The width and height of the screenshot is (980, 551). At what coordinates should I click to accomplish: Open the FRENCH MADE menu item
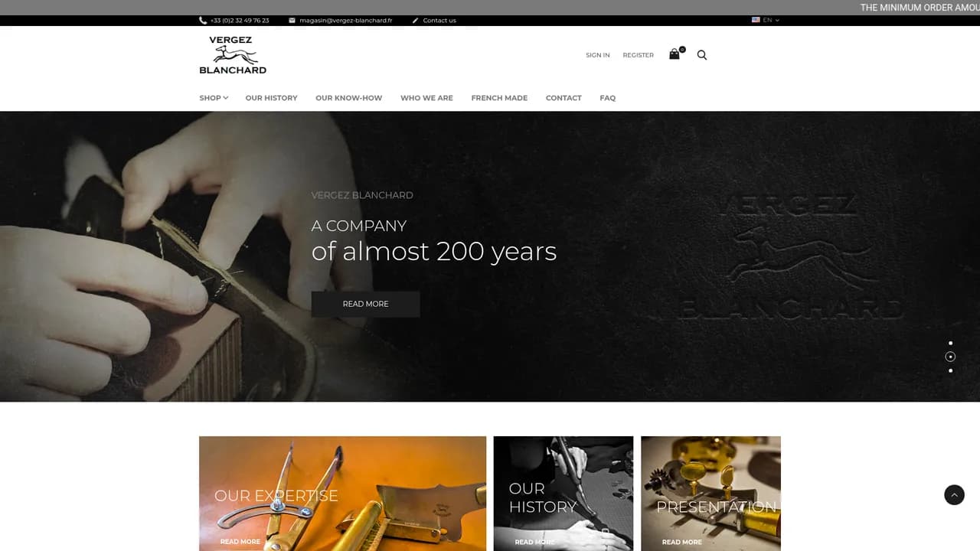pos(499,98)
